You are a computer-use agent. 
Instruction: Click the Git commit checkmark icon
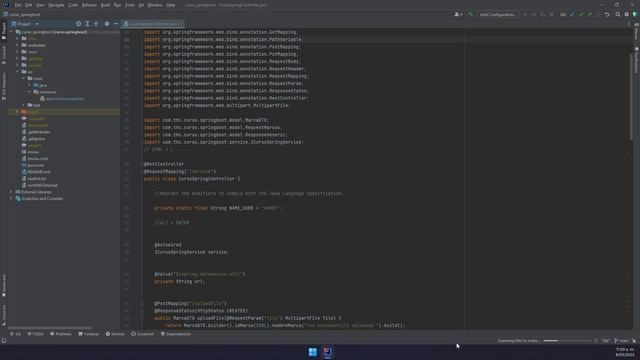coord(581,14)
